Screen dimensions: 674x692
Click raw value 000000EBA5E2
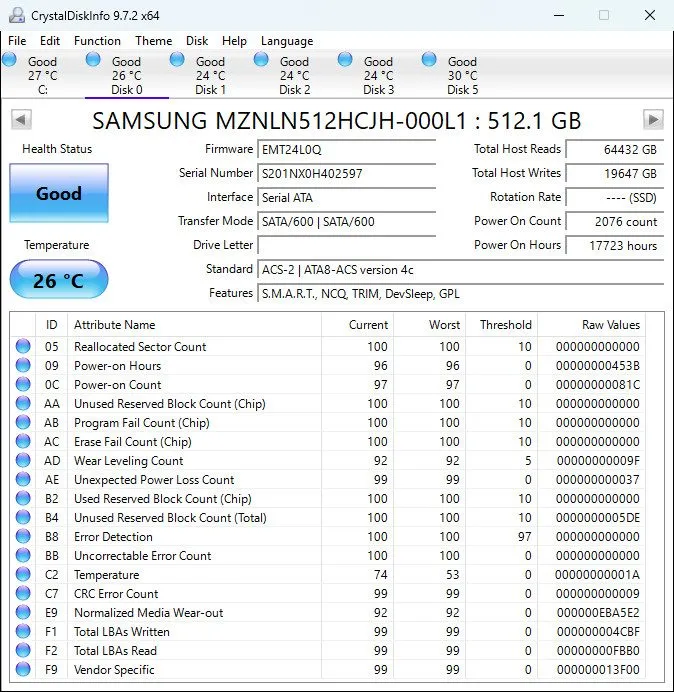coord(598,612)
